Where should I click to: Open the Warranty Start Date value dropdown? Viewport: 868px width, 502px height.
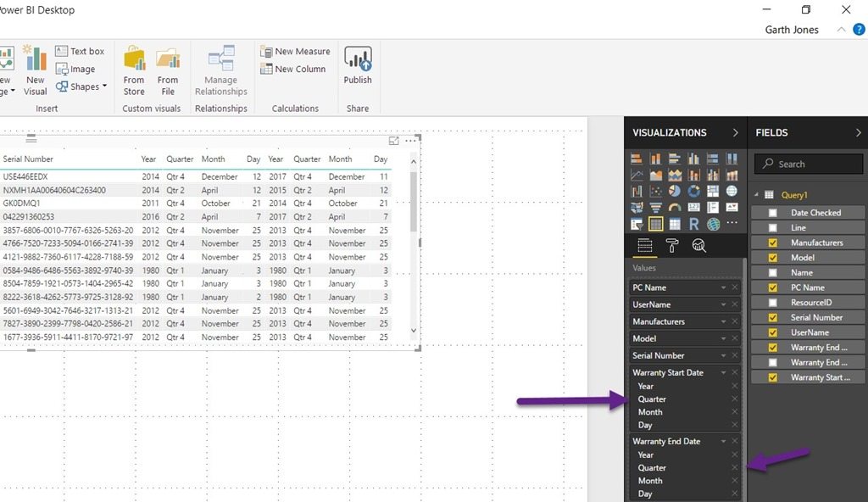pyautogui.click(x=723, y=373)
